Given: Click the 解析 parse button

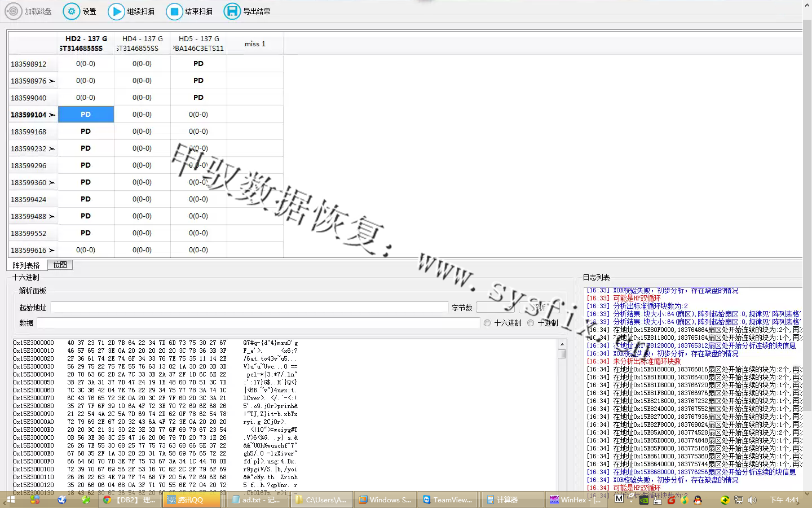Looking at the screenshot, I should [x=539, y=308].
